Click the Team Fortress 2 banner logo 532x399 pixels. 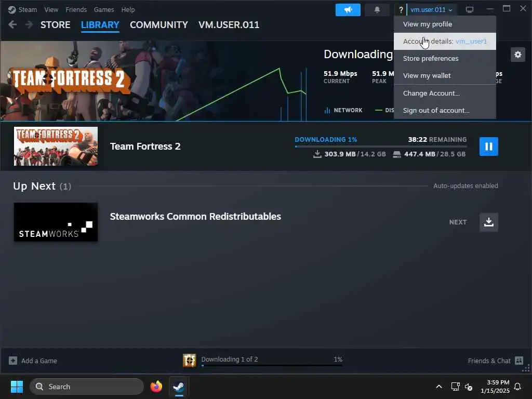coord(71,79)
